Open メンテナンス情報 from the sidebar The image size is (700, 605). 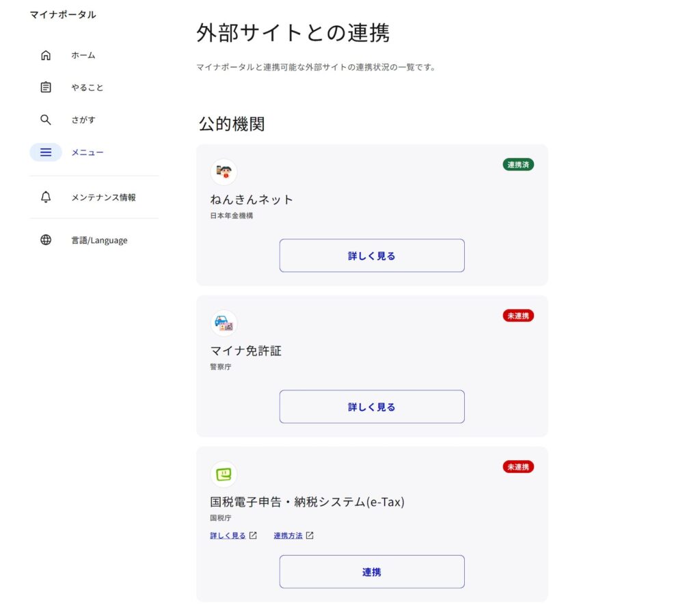[x=103, y=198]
